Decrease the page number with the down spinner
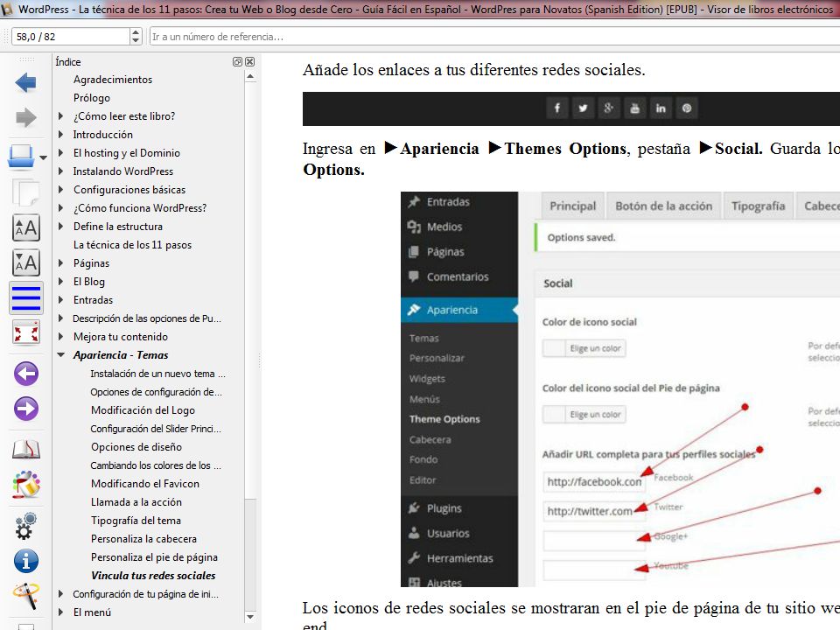The image size is (840, 630). (x=136, y=41)
